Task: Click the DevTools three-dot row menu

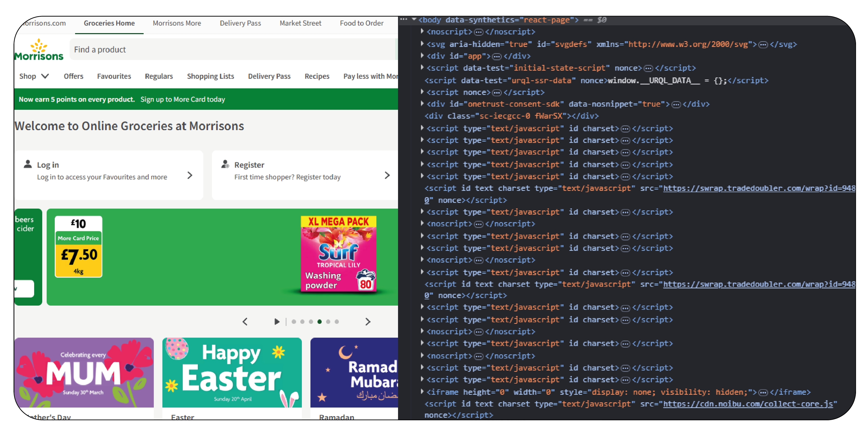Action: 404,19
